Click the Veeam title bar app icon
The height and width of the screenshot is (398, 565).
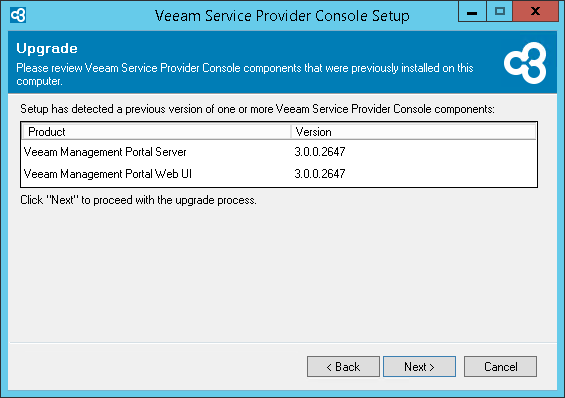[18, 15]
